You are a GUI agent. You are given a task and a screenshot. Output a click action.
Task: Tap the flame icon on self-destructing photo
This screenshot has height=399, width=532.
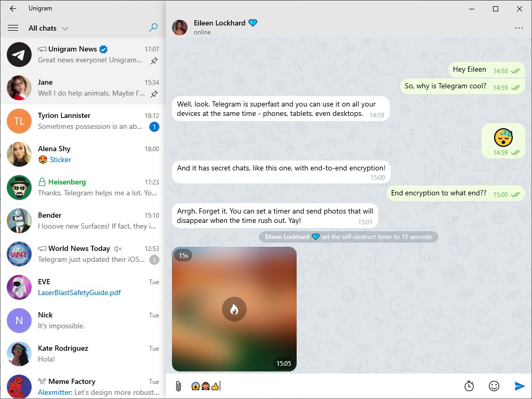coord(234,309)
